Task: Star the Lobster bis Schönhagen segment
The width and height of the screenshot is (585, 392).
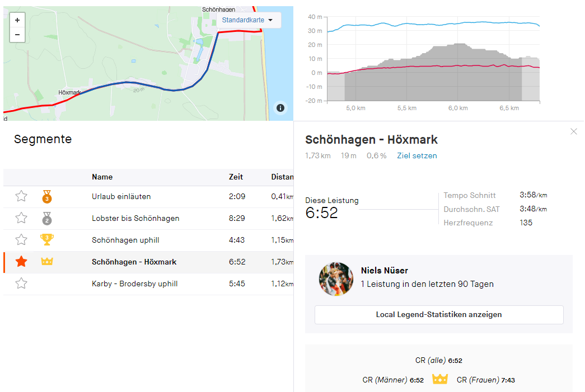Action: click(21, 218)
